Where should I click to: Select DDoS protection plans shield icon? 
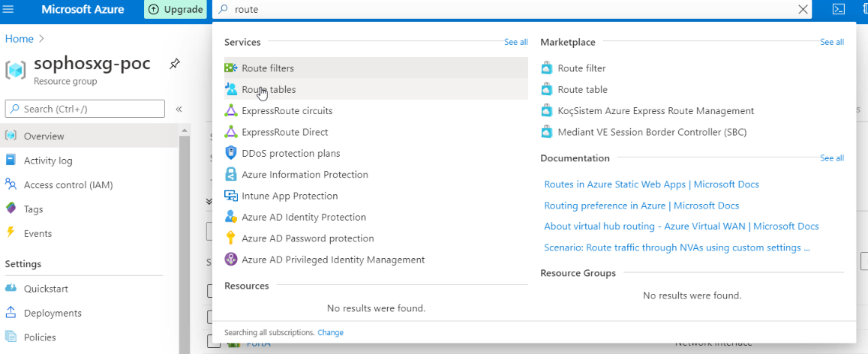tap(231, 153)
